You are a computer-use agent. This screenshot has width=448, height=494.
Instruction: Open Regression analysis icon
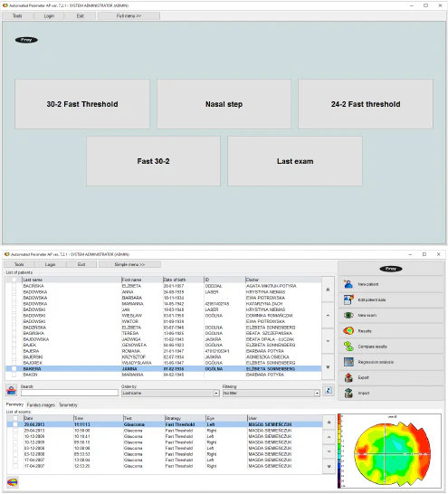(x=348, y=362)
